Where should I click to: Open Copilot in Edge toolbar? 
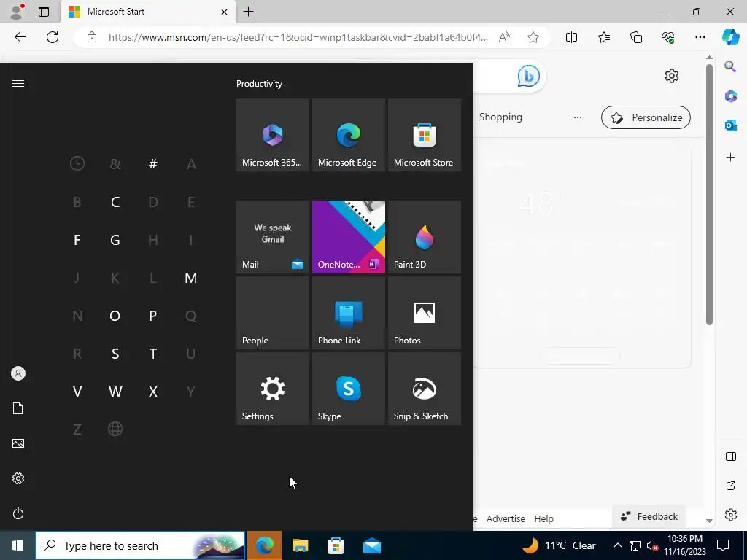(730, 37)
